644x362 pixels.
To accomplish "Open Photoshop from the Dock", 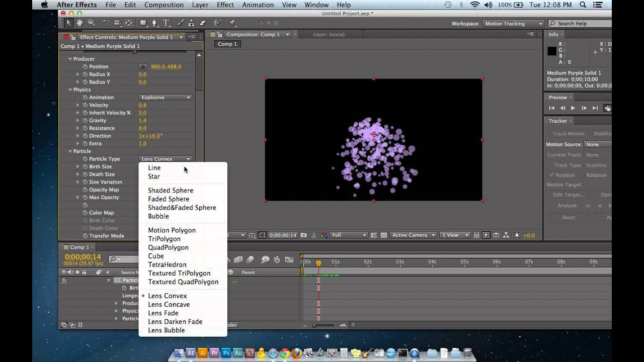I will point(226,353).
